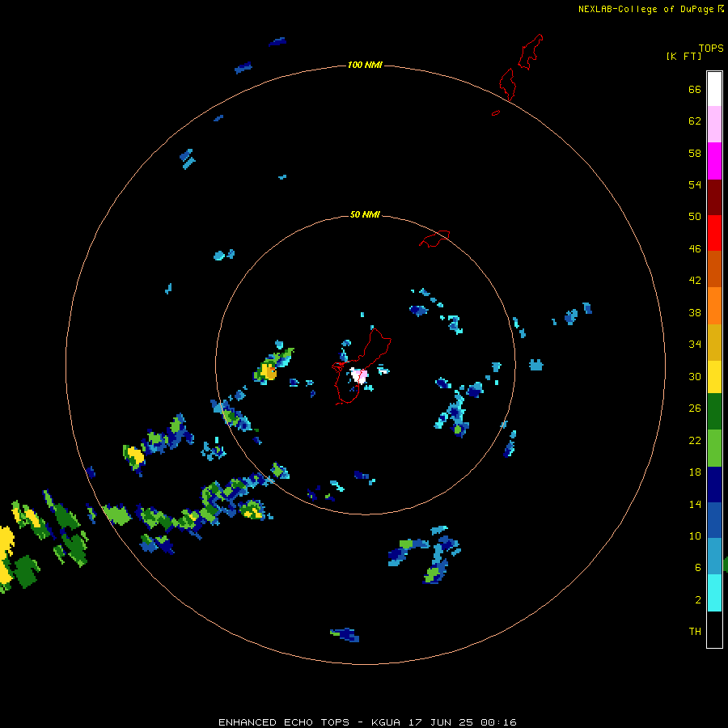Click the white swatch in the tops legend
728x728 pixels.
714,89
